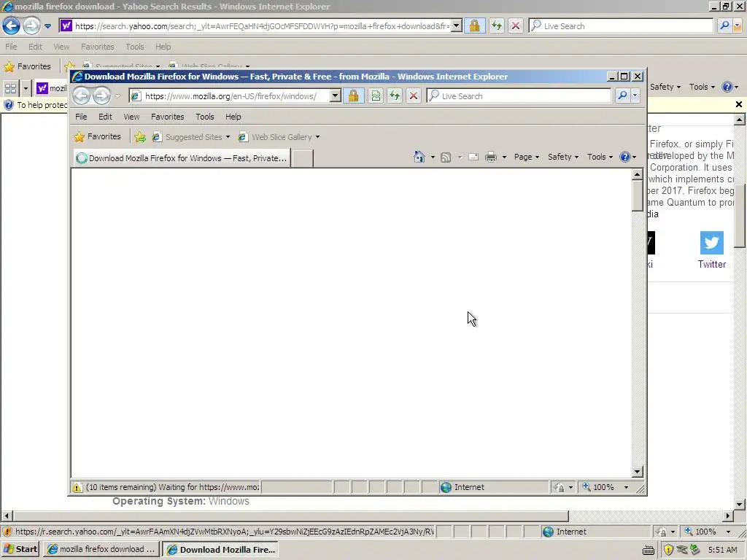Click warning icon in front window status bar
Screen dimensions: 747x560
[x=77, y=487]
